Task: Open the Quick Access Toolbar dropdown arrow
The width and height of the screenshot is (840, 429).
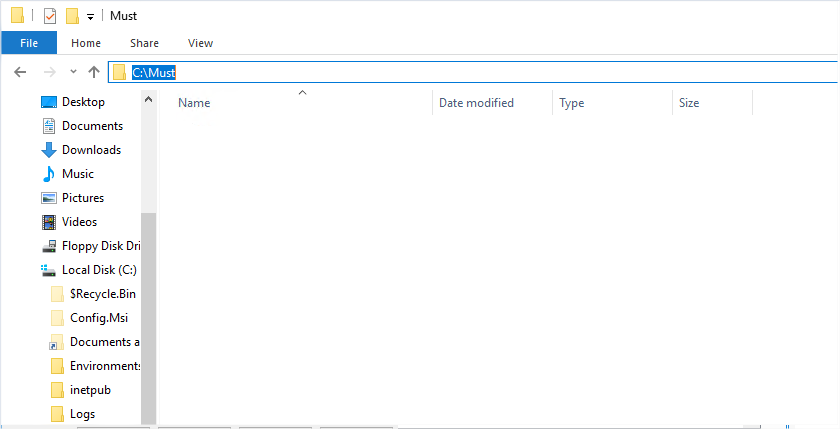Action: [x=90, y=17]
